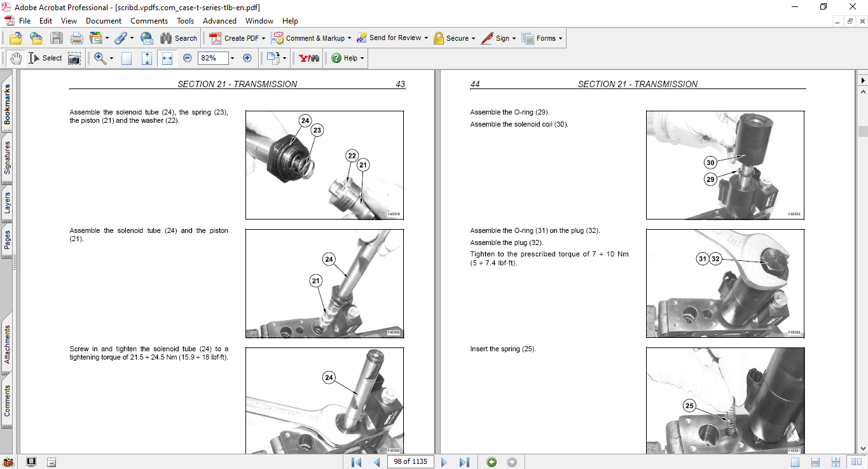The width and height of the screenshot is (868, 469).
Task: Click the Print icon in toolbar
Action: (76, 38)
